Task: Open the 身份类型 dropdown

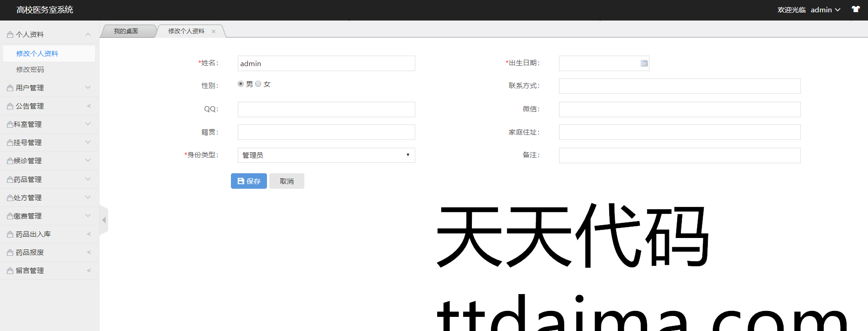Action: tap(326, 155)
